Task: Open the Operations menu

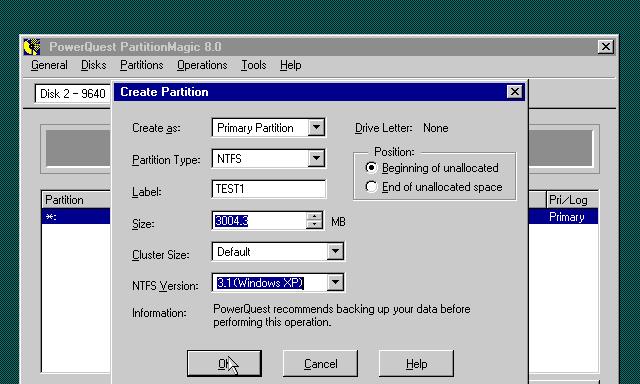Action: (202, 65)
